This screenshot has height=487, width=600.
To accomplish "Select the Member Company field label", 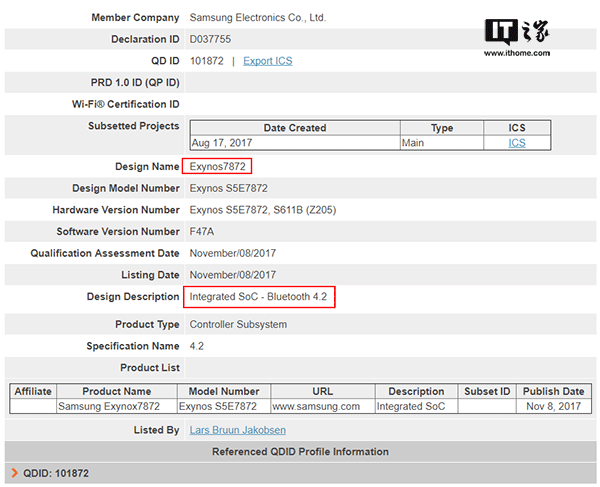I will [x=135, y=18].
